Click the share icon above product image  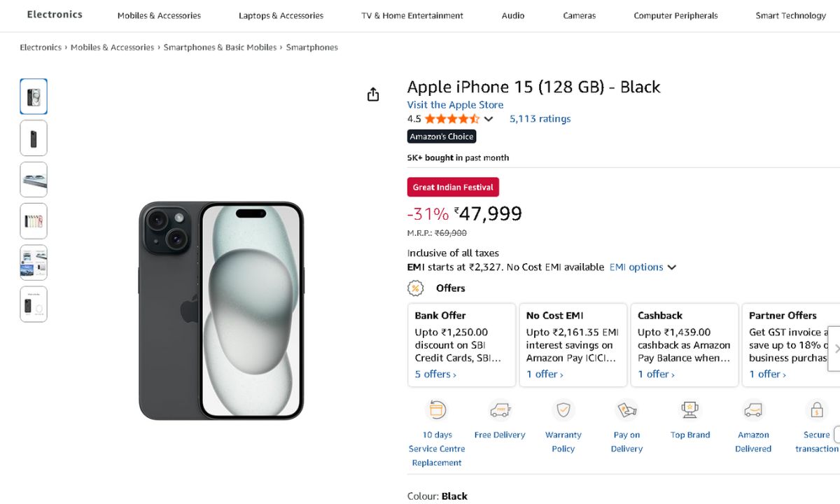[373, 94]
